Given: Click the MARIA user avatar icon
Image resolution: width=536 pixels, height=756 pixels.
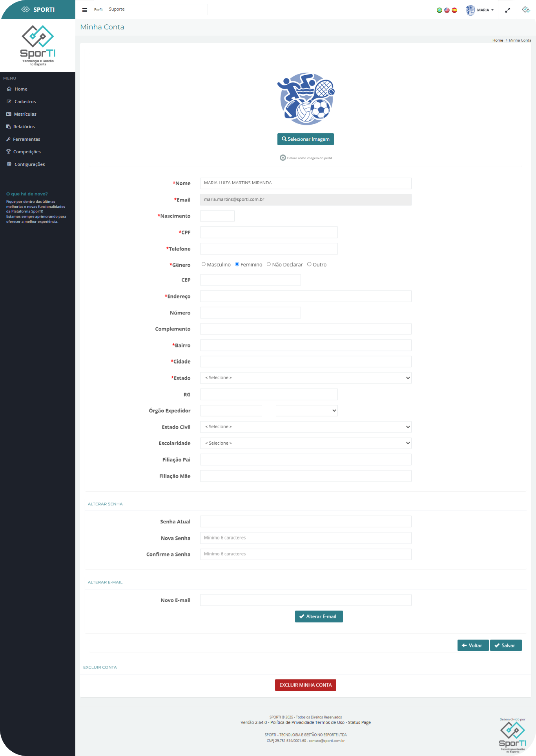Looking at the screenshot, I should [470, 10].
